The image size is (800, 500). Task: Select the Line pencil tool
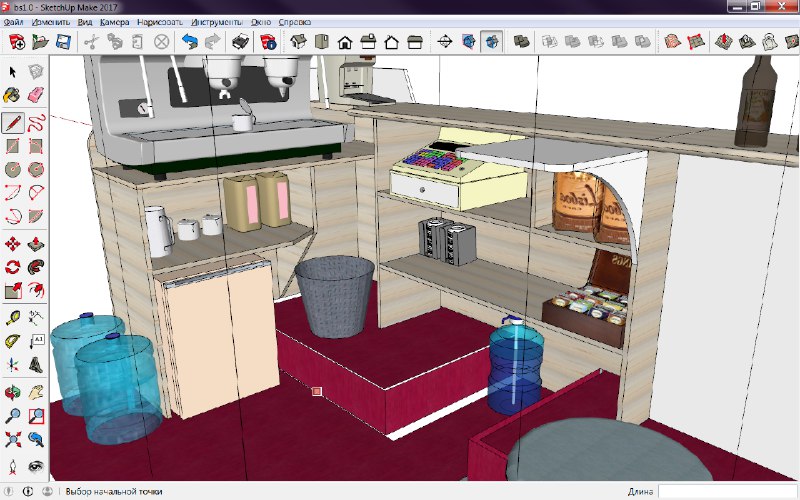click(13, 121)
